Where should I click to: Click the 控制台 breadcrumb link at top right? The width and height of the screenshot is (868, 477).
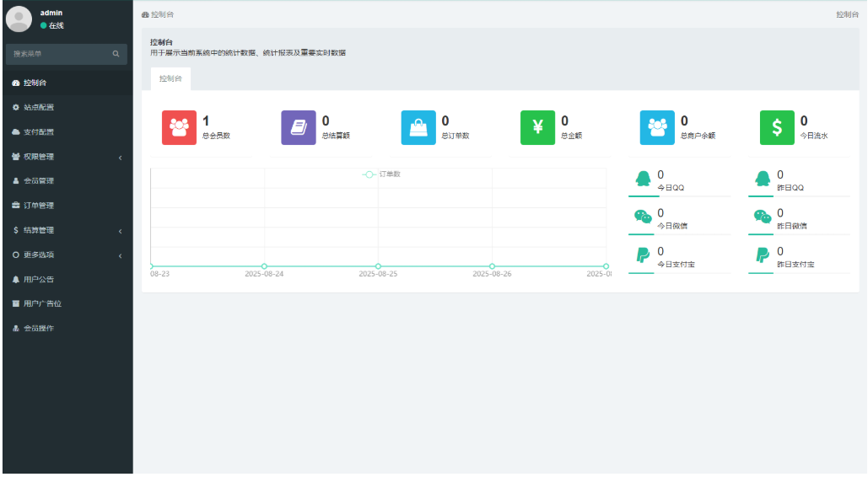coord(847,15)
